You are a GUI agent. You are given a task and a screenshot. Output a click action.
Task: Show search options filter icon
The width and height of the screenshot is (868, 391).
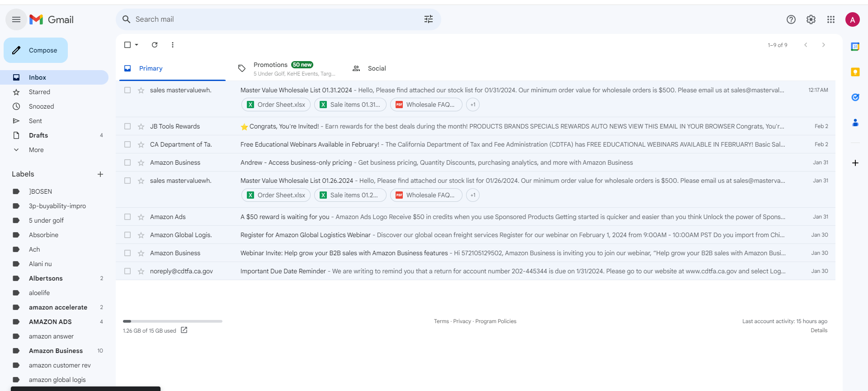429,19
